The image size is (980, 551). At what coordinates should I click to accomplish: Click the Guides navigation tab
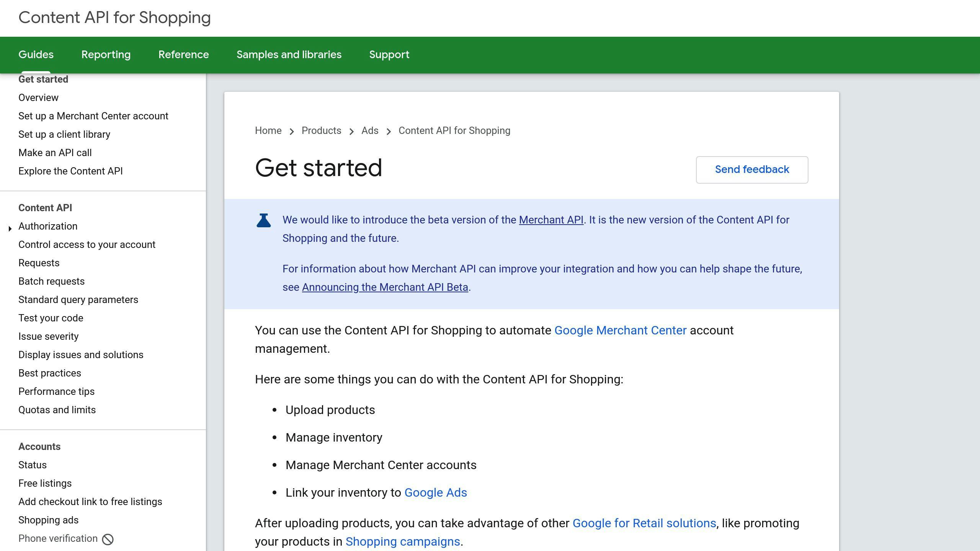pos(36,54)
